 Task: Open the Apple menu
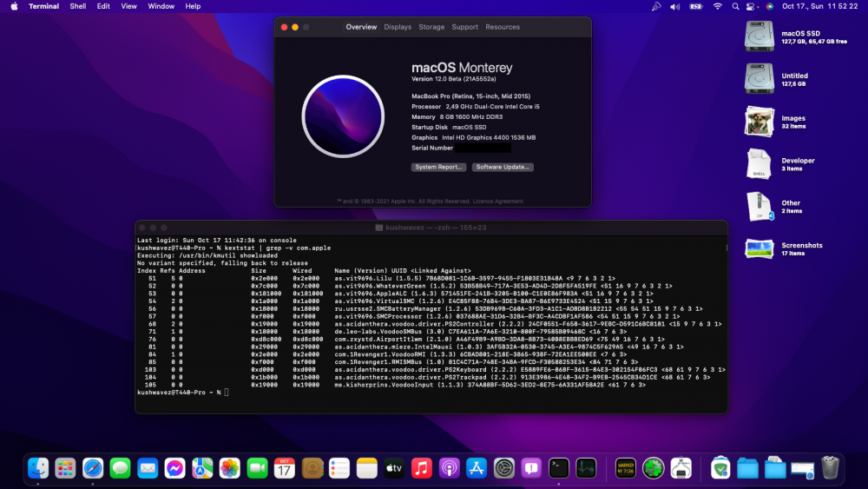(15, 6)
